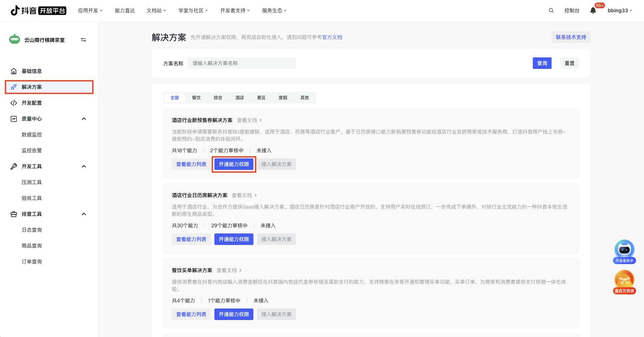Click the 云山商行棋牌茶室 app avatar
Screen dimensions: 644x337
click(15, 39)
